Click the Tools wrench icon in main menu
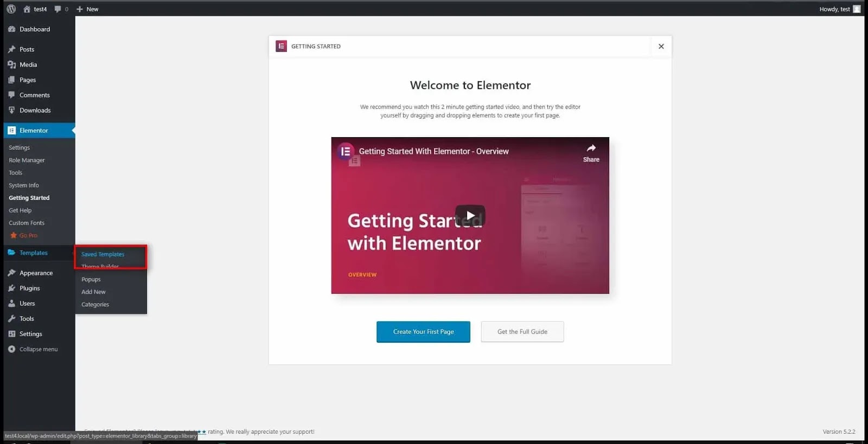Image resolution: width=868 pixels, height=444 pixels. click(11, 319)
